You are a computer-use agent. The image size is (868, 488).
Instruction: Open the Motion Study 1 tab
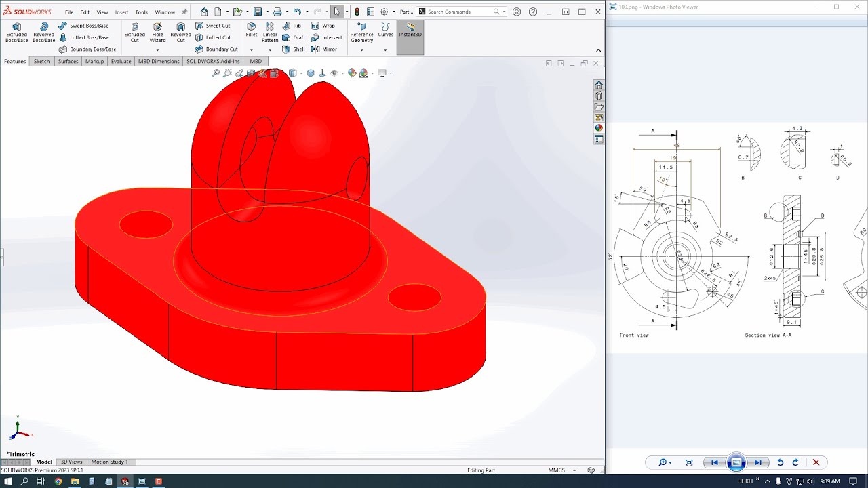click(109, 462)
